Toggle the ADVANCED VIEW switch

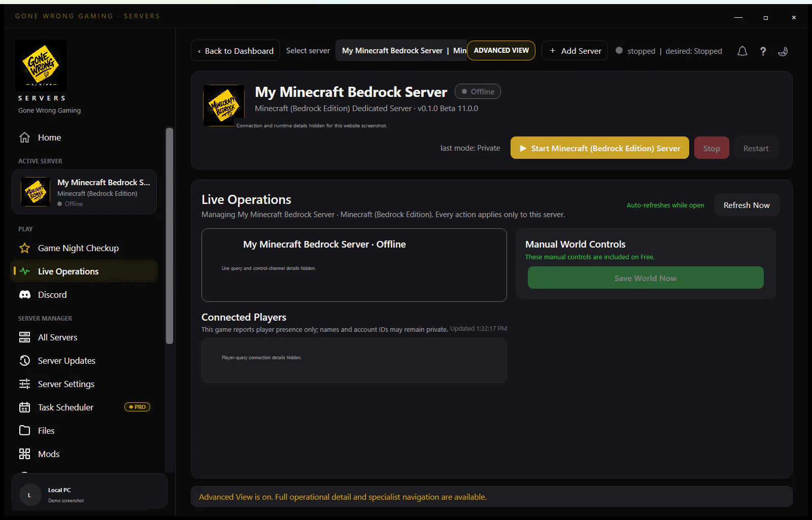click(x=501, y=51)
